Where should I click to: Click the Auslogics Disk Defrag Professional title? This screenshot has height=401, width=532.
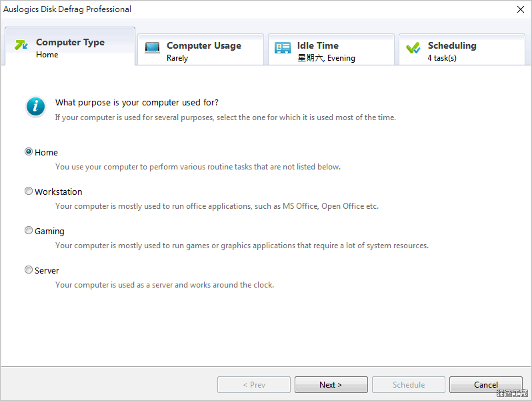(x=67, y=9)
